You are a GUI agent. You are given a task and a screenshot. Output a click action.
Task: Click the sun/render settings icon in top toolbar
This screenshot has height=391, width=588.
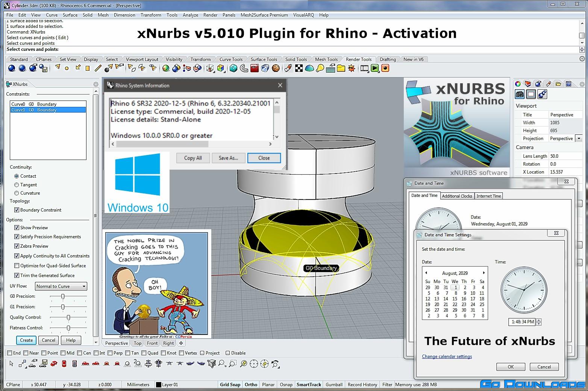point(351,68)
